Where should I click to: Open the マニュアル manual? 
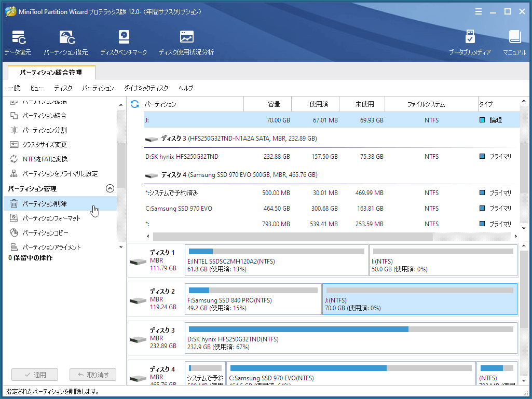[x=515, y=43]
